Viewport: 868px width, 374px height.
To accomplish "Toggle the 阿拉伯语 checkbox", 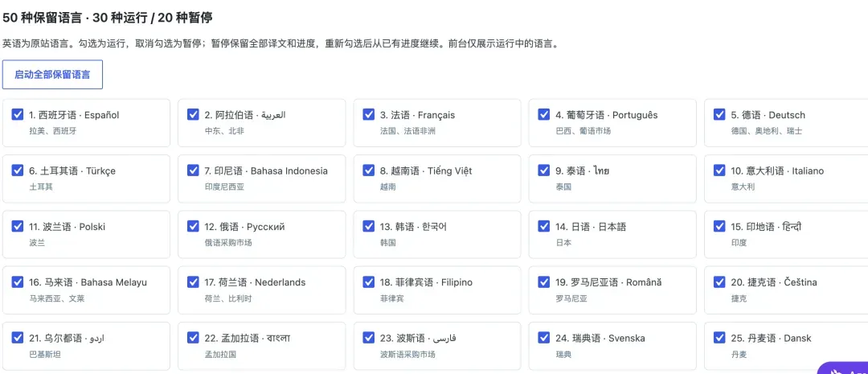I will pyautogui.click(x=193, y=115).
